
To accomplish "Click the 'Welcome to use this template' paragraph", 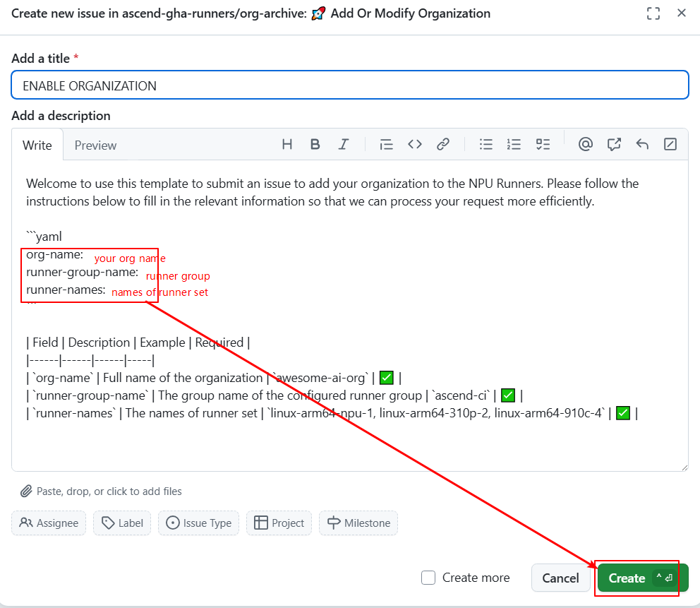I will coord(332,192).
